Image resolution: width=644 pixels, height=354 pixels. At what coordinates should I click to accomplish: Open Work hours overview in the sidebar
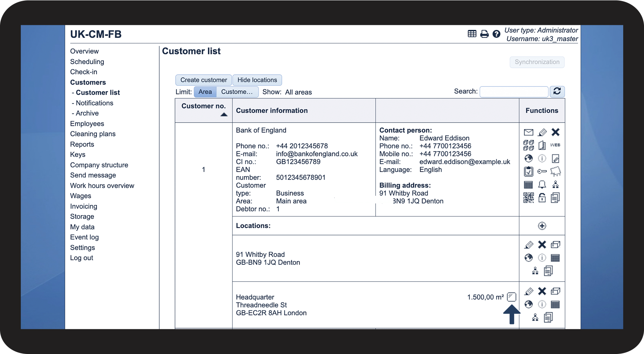(102, 186)
